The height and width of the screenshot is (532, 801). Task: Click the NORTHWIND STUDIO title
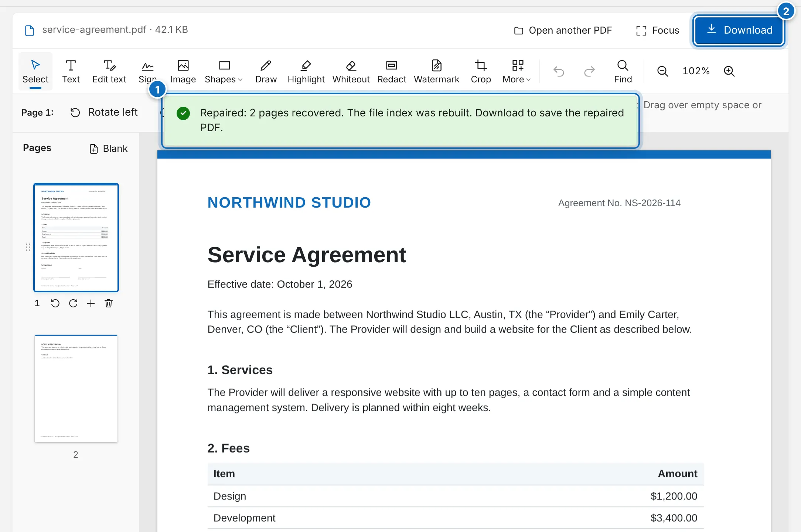[289, 202]
